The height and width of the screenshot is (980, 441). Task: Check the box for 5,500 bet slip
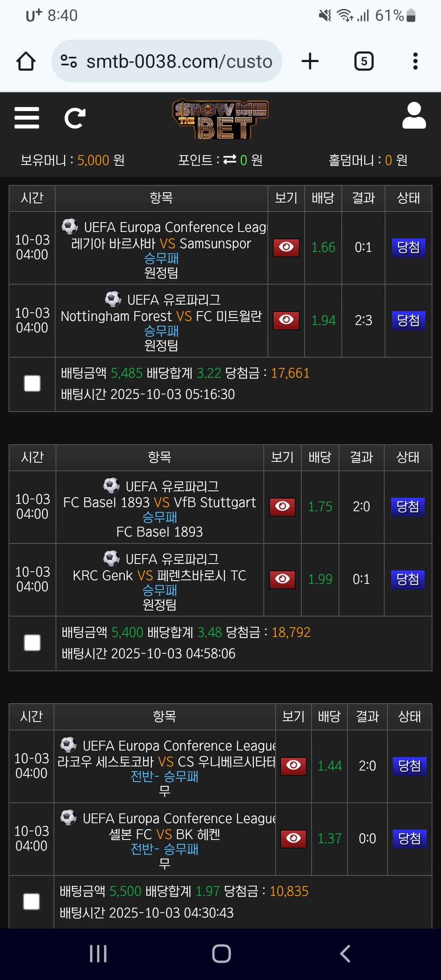pos(31,902)
